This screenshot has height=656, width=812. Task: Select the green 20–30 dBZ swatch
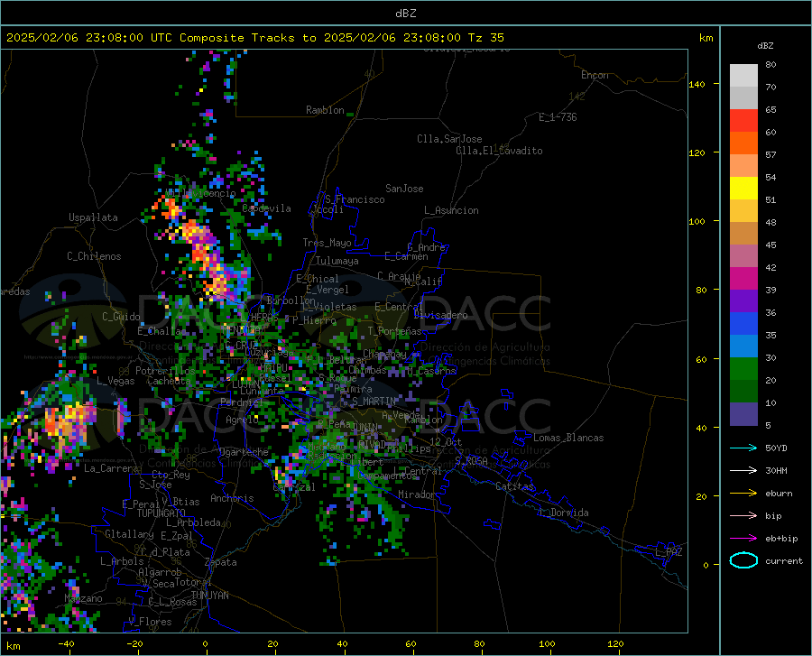pyautogui.click(x=743, y=369)
